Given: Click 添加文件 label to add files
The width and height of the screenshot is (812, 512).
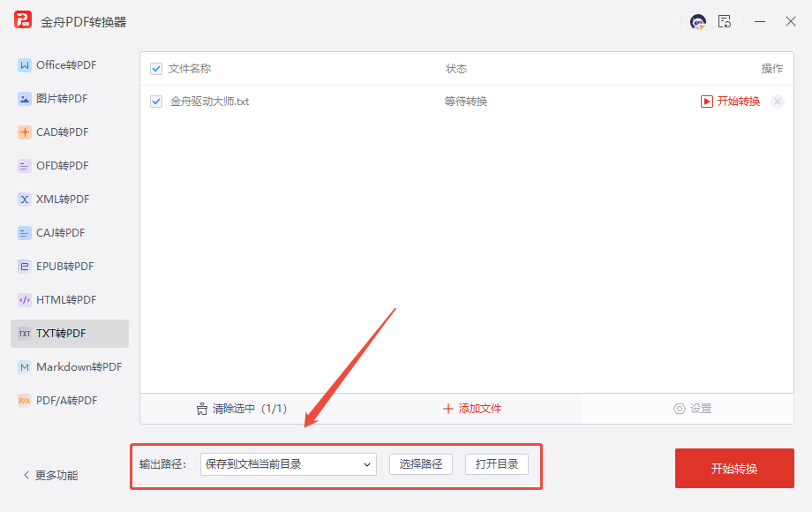Looking at the screenshot, I should [479, 409].
